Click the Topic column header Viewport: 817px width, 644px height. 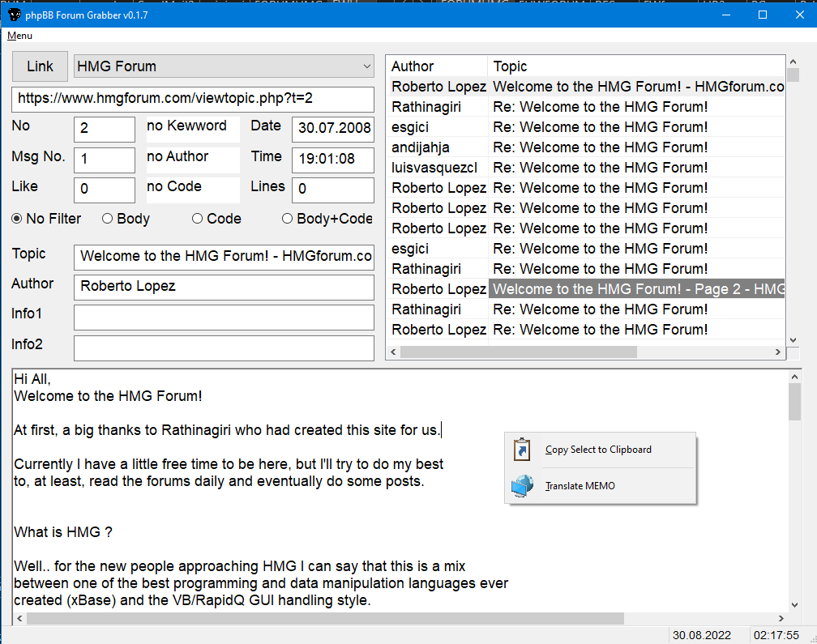(636, 66)
